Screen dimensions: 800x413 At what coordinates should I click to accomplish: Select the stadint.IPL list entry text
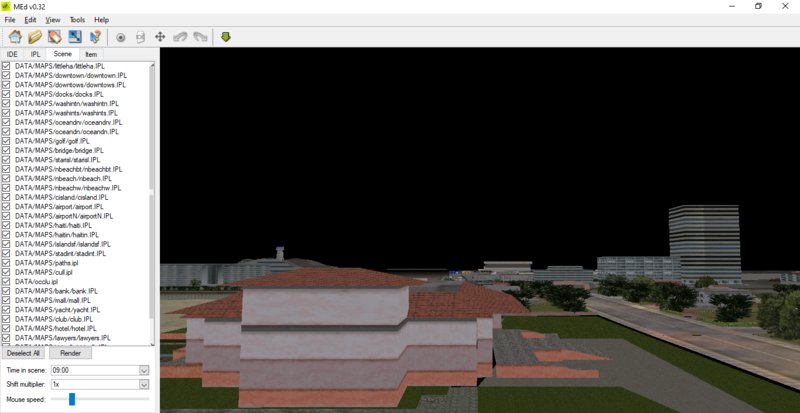[60, 253]
